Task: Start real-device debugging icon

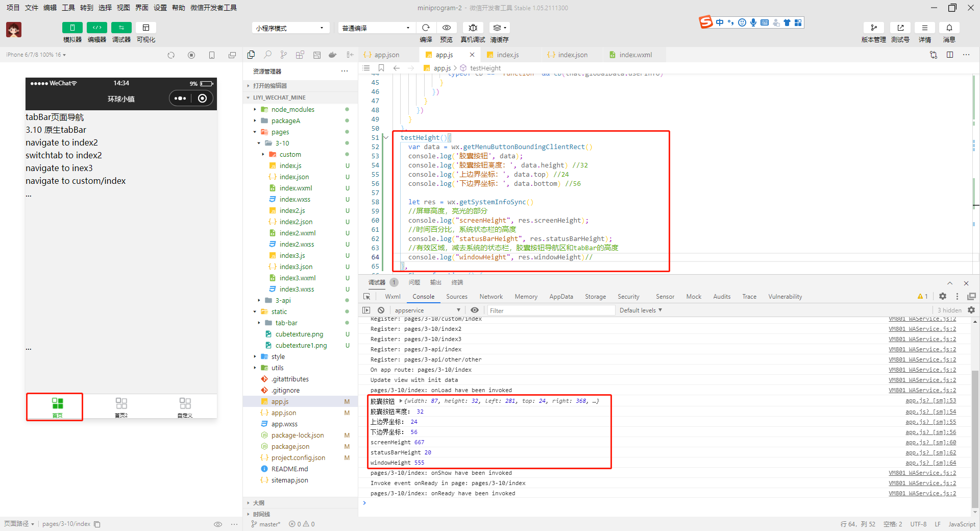Action: pyautogui.click(x=473, y=28)
